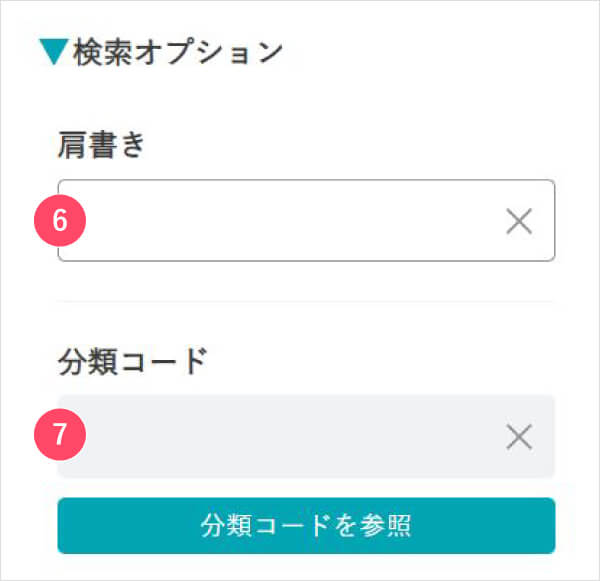Clear the 肩書き input with the X icon
The image size is (600, 581).
[x=519, y=221]
